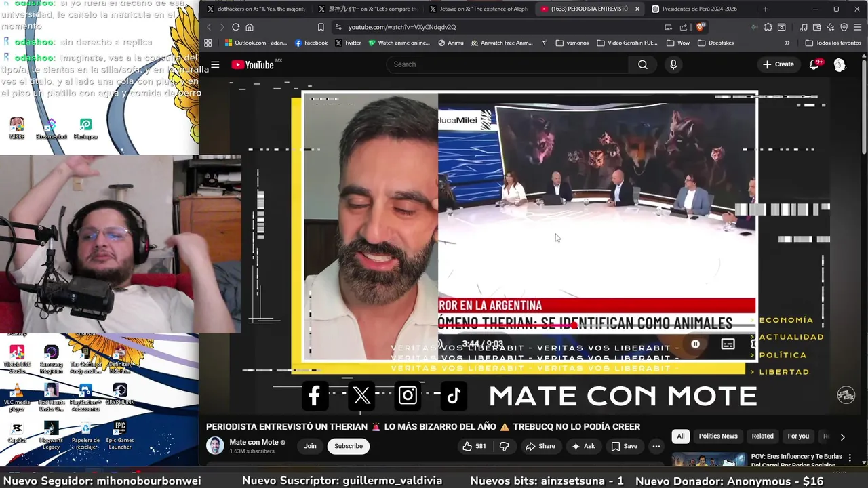Open Watch anime online bookmark

pyautogui.click(x=399, y=43)
